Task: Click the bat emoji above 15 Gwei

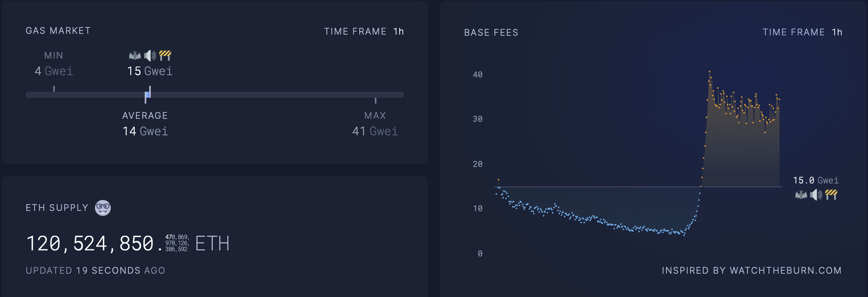Action: [x=135, y=56]
